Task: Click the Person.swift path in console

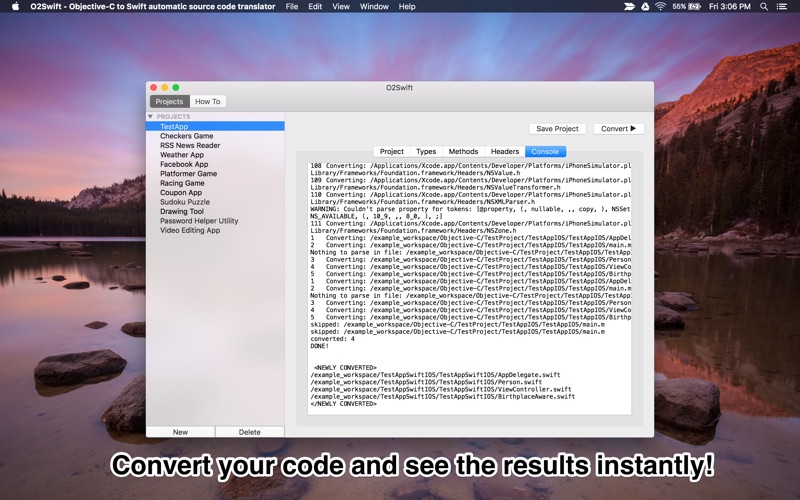Action: (426, 382)
